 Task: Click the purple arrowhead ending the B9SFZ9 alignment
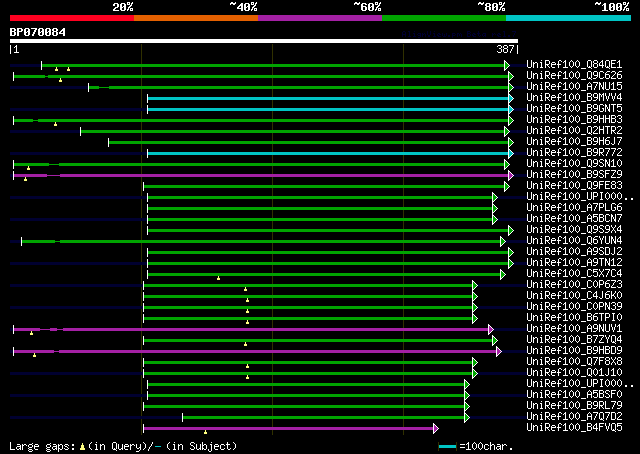[511, 176]
